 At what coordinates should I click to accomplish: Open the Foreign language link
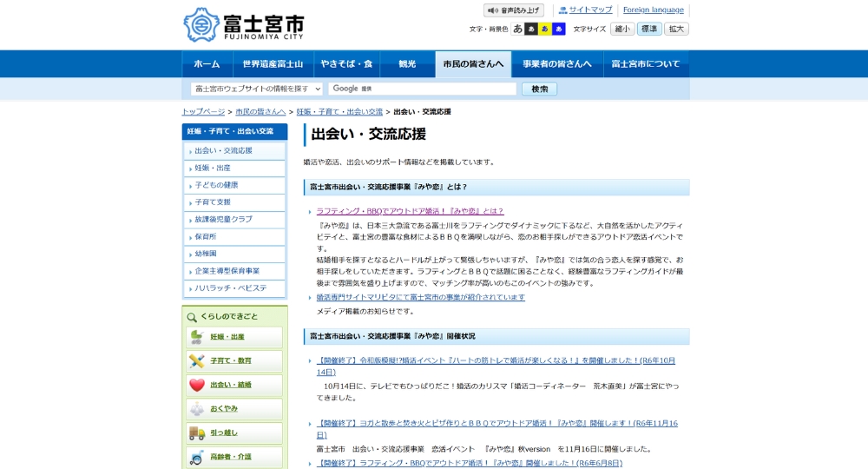[653, 10]
